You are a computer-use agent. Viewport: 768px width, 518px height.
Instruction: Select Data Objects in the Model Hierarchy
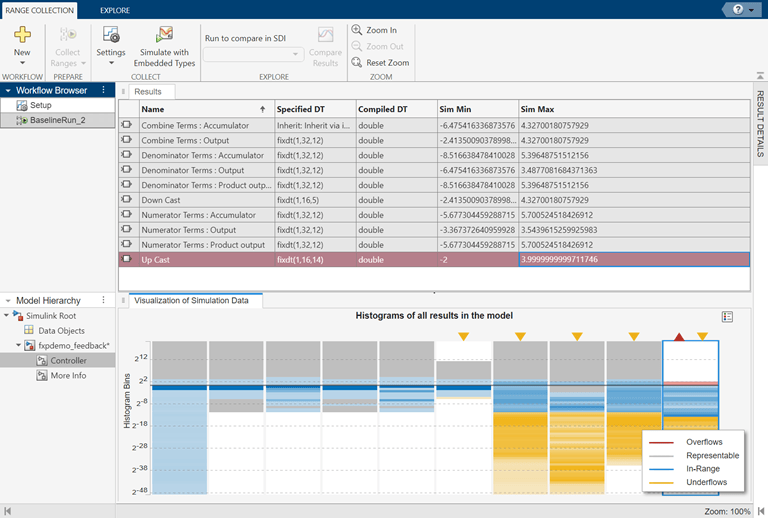[61, 330]
